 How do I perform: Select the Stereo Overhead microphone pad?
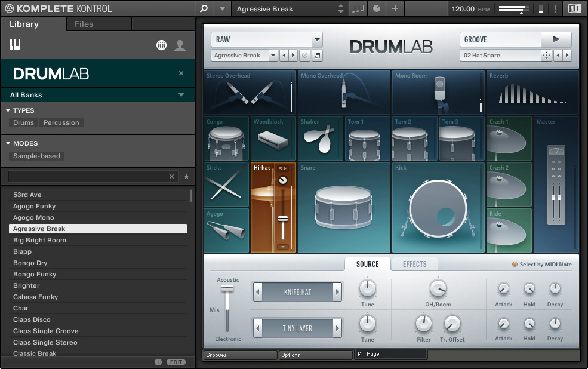point(250,92)
